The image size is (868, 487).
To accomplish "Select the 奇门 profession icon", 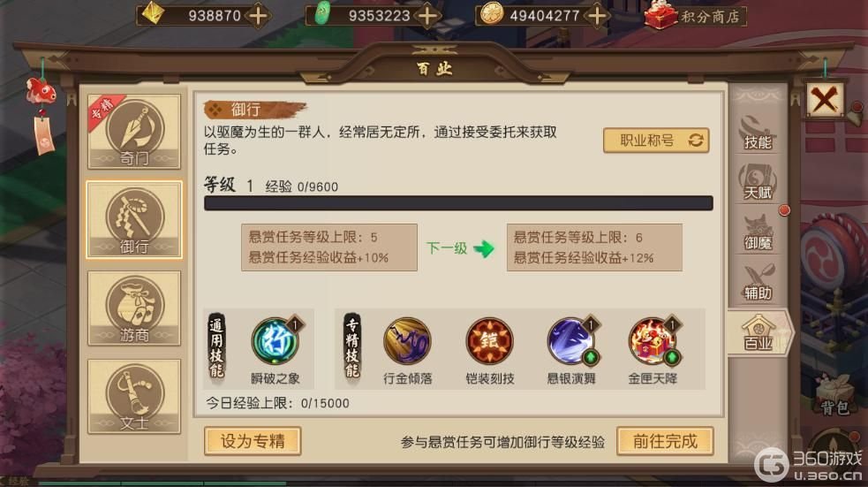I will 134,132.
